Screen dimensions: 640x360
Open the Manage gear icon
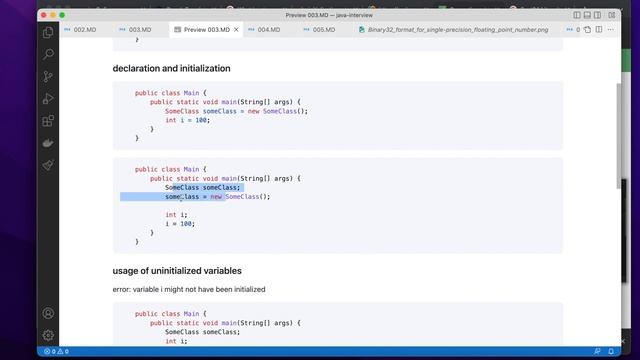[48, 335]
